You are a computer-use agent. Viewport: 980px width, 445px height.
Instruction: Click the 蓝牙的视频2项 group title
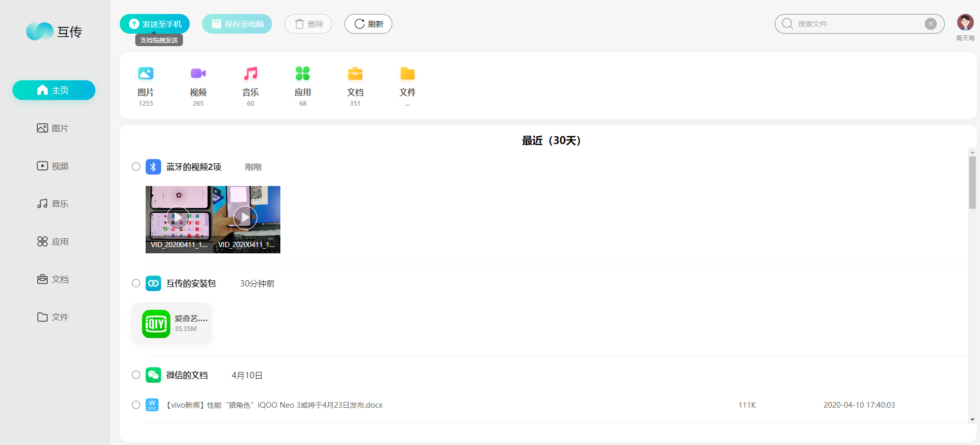point(194,167)
